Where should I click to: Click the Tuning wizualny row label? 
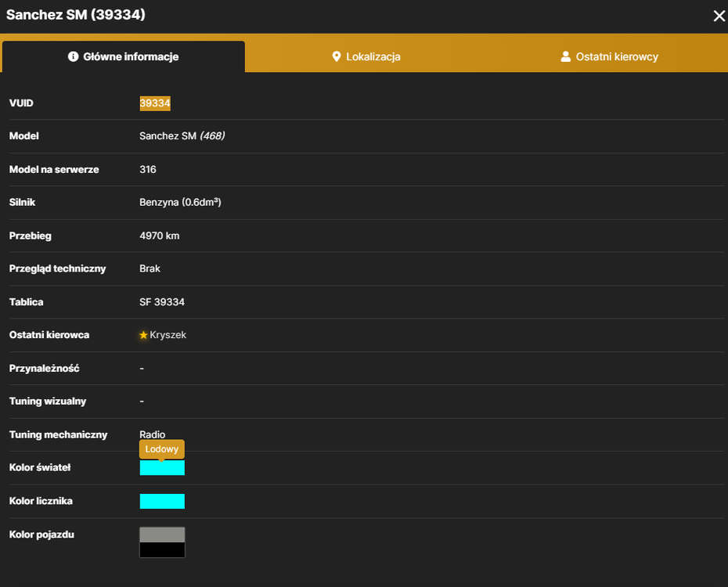(x=47, y=402)
